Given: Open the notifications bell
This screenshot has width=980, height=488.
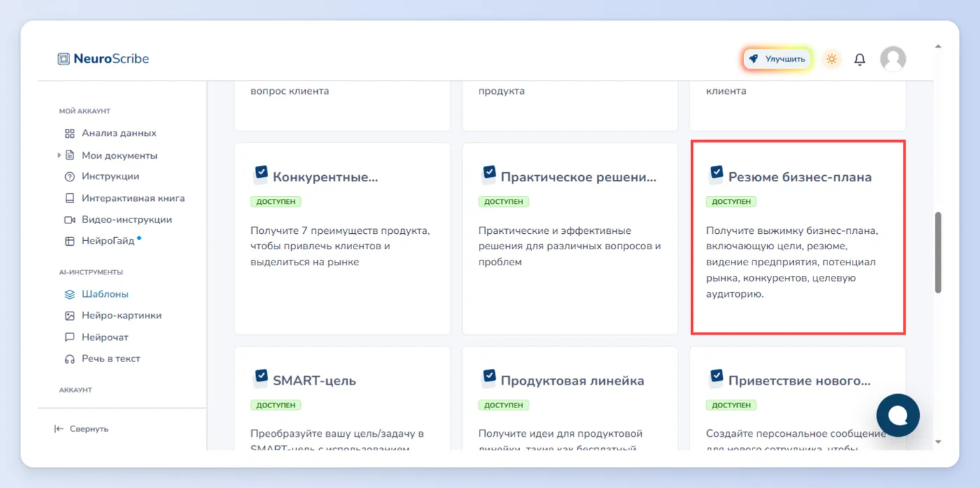Looking at the screenshot, I should click(860, 60).
